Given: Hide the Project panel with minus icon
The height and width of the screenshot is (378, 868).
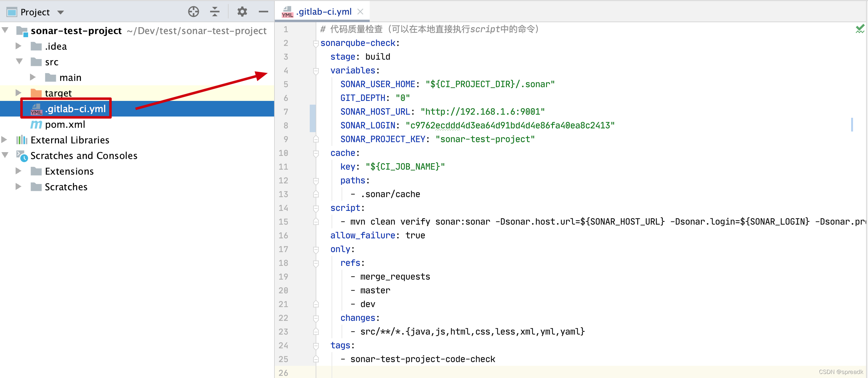Looking at the screenshot, I should [263, 12].
